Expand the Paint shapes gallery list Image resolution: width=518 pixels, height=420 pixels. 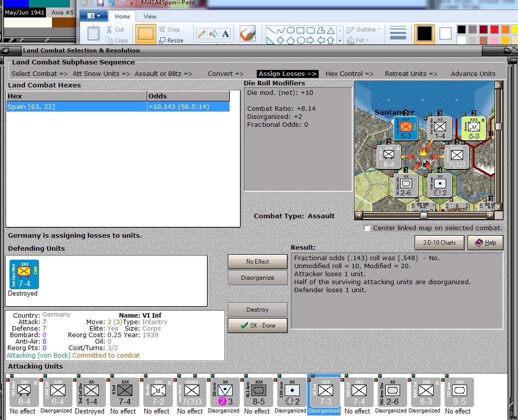click(340, 41)
